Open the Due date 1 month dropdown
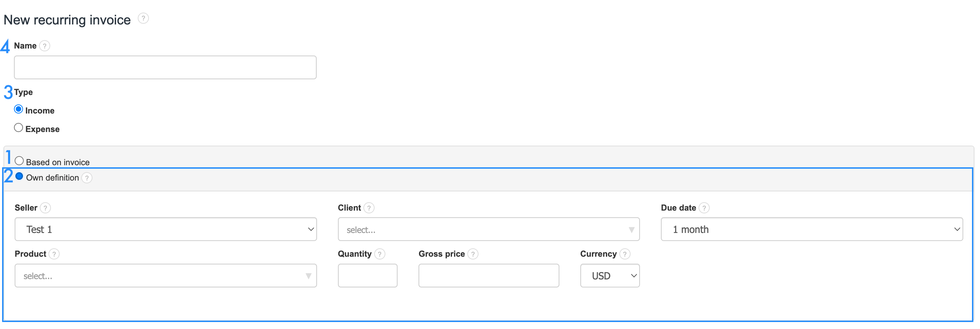This screenshot has height=329, width=980. click(x=812, y=229)
